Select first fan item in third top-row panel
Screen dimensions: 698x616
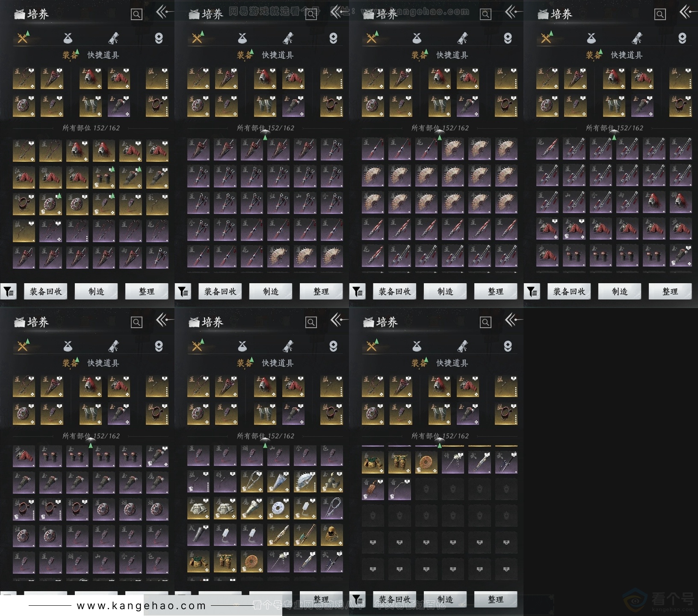pos(453,149)
